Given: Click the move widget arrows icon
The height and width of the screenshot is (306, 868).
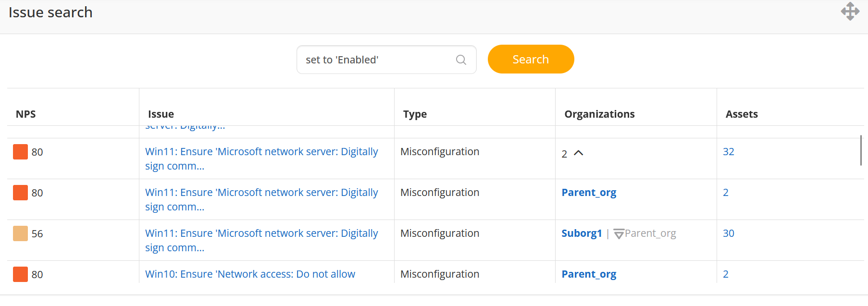Looking at the screenshot, I should click(850, 12).
